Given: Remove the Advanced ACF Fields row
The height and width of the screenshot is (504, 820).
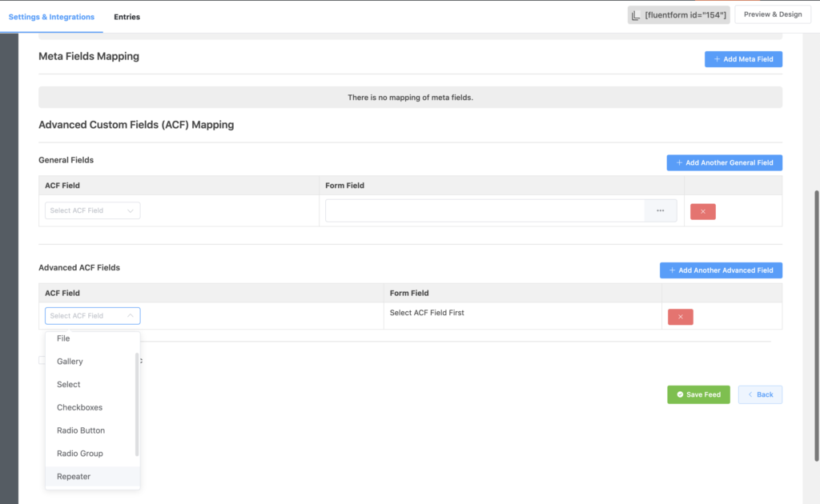Looking at the screenshot, I should click(680, 317).
